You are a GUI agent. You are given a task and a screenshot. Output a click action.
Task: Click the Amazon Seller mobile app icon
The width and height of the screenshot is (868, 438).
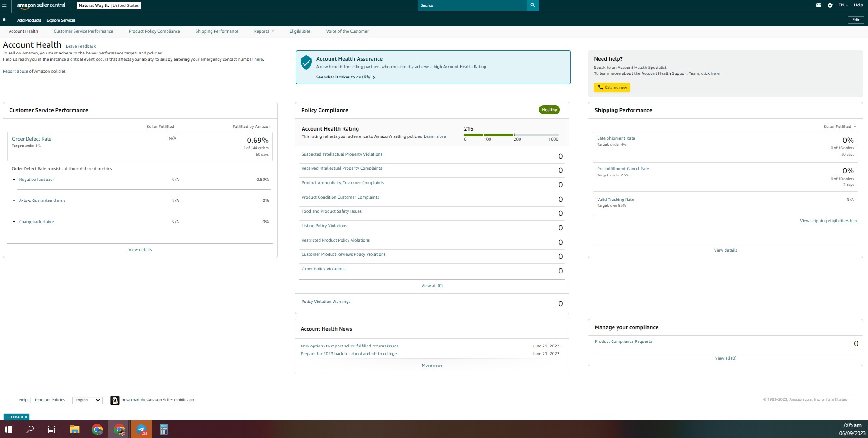pos(115,400)
